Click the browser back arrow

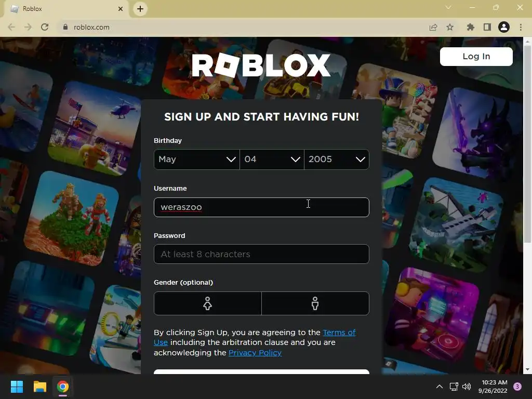click(11, 27)
